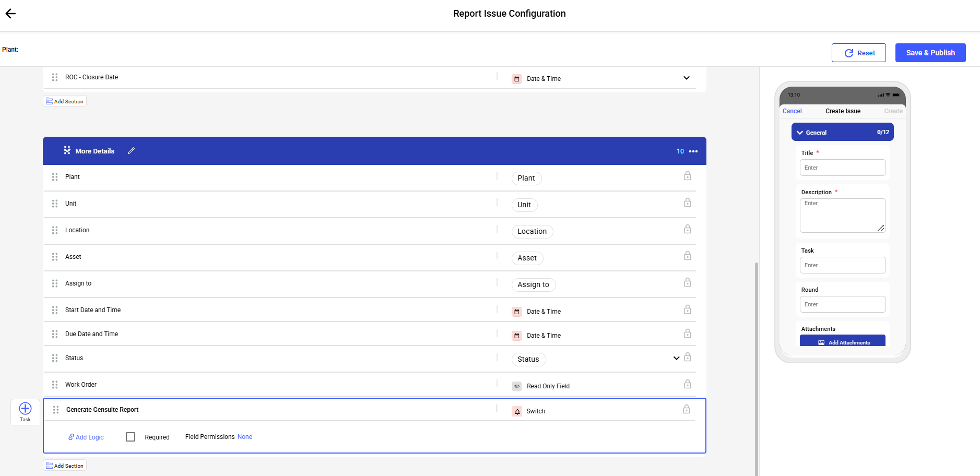Click lock icon for Start Date and Time

[x=688, y=310]
